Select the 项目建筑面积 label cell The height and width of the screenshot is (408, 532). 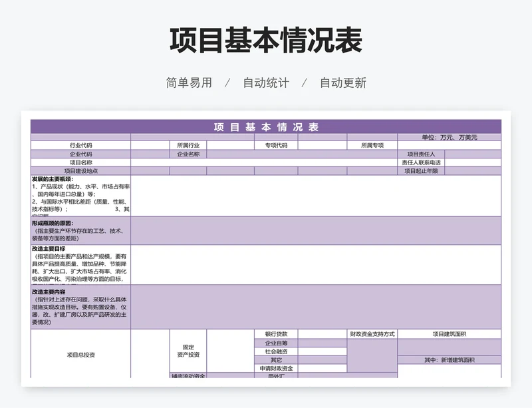click(x=450, y=334)
